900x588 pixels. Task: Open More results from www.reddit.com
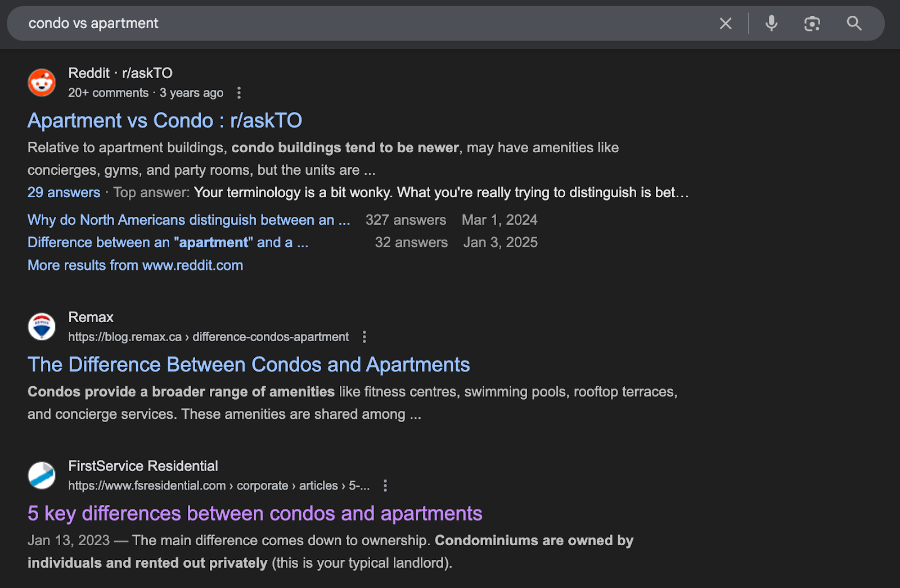tap(135, 265)
